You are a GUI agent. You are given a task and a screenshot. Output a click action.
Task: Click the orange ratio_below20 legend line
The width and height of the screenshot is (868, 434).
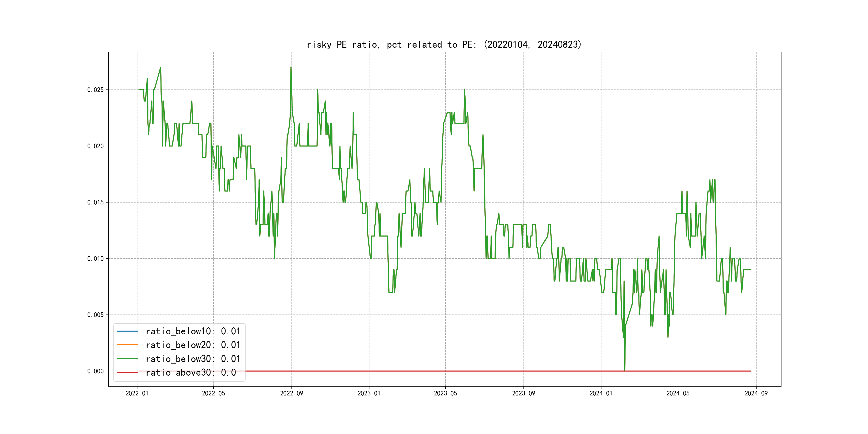click(127, 345)
